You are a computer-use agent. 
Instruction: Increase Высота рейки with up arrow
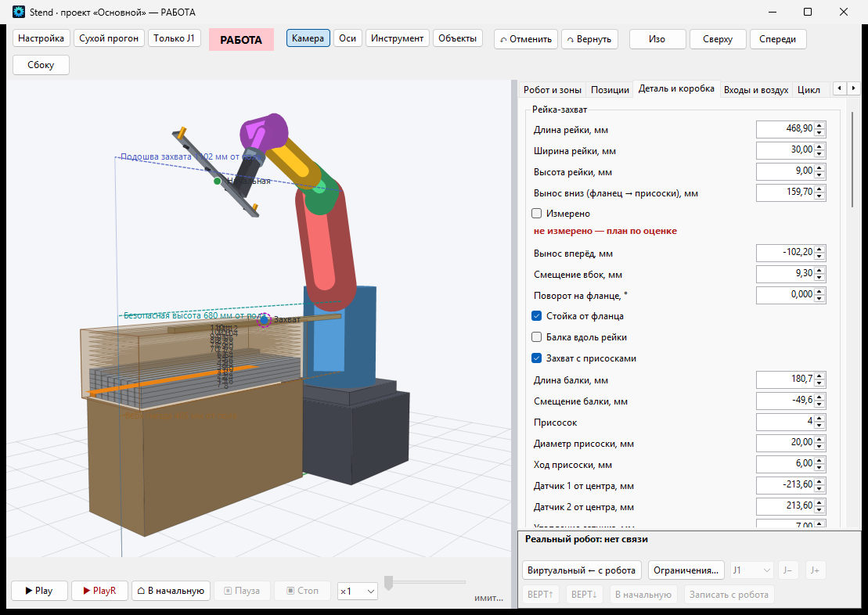[819, 167]
